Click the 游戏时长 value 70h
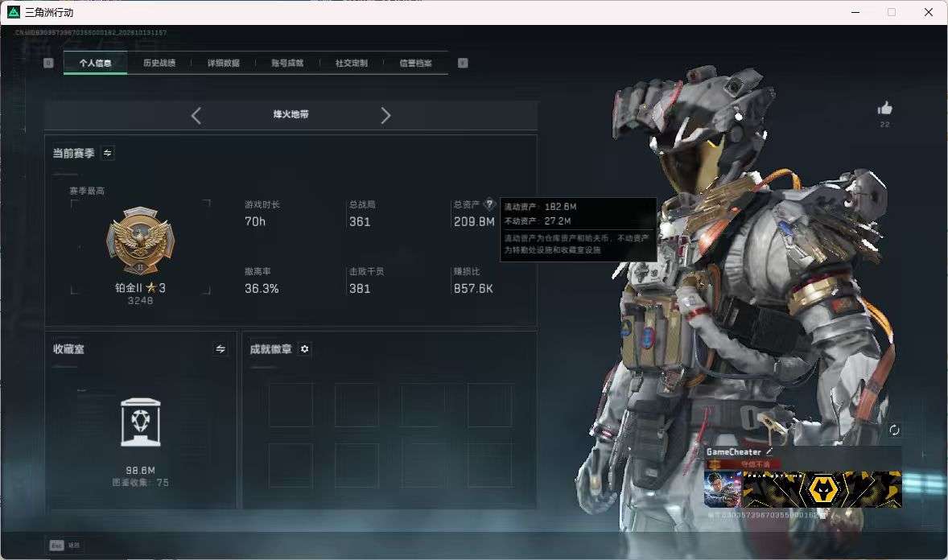 (255, 222)
